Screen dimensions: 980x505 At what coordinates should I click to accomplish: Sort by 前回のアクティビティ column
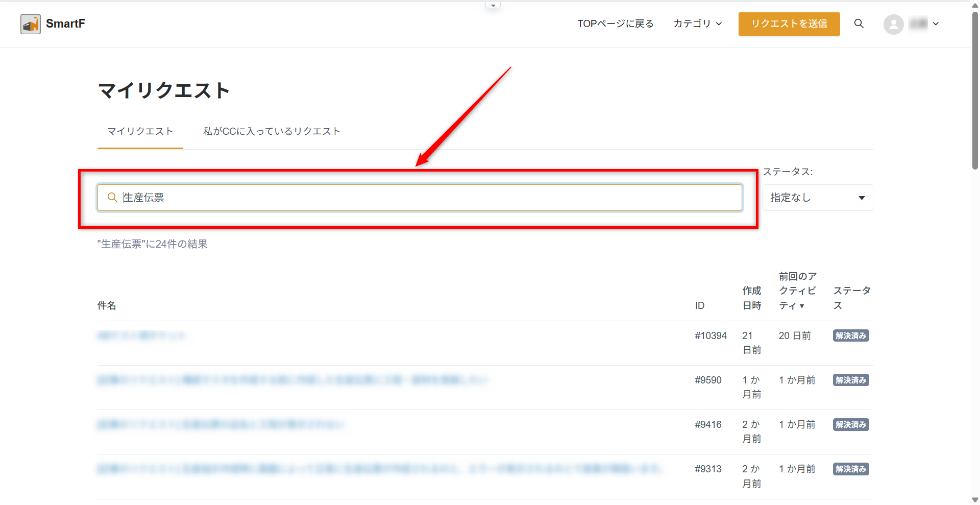click(797, 291)
